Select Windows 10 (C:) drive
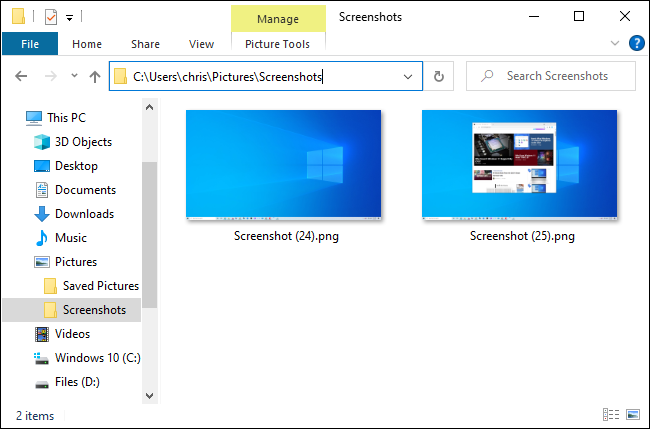 pos(87,358)
